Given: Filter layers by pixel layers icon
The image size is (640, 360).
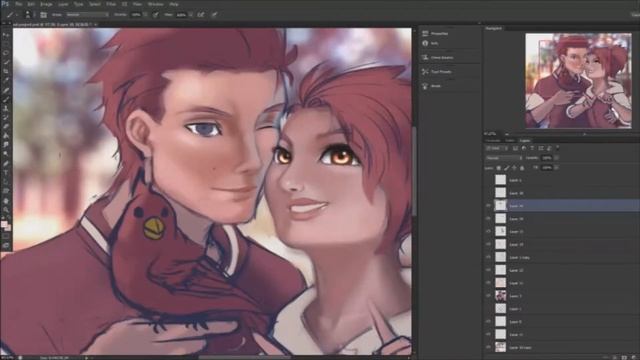Looking at the screenshot, I should 515,148.
